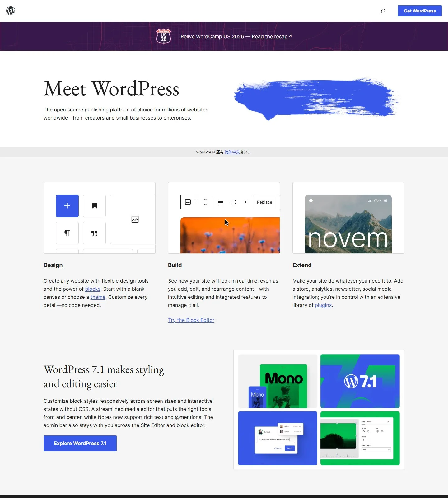
Task: Click the full-size corners icon in the Build toolbar
Action: point(233,202)
